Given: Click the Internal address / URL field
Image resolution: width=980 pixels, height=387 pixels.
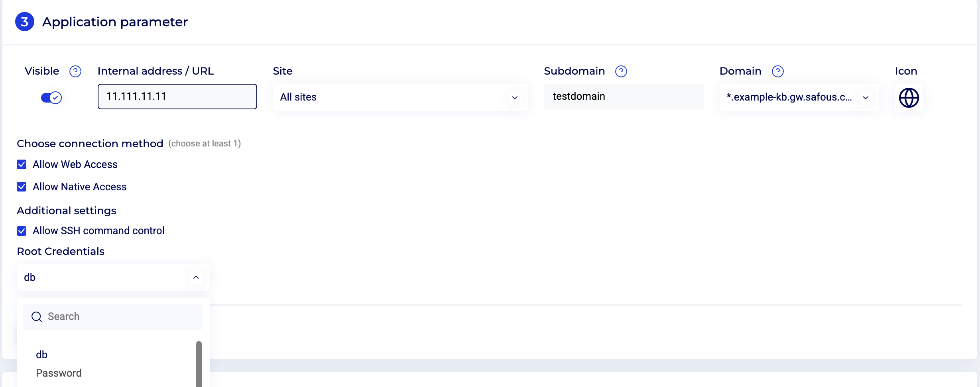Looking at the screenshot, I should coord(177,97).
